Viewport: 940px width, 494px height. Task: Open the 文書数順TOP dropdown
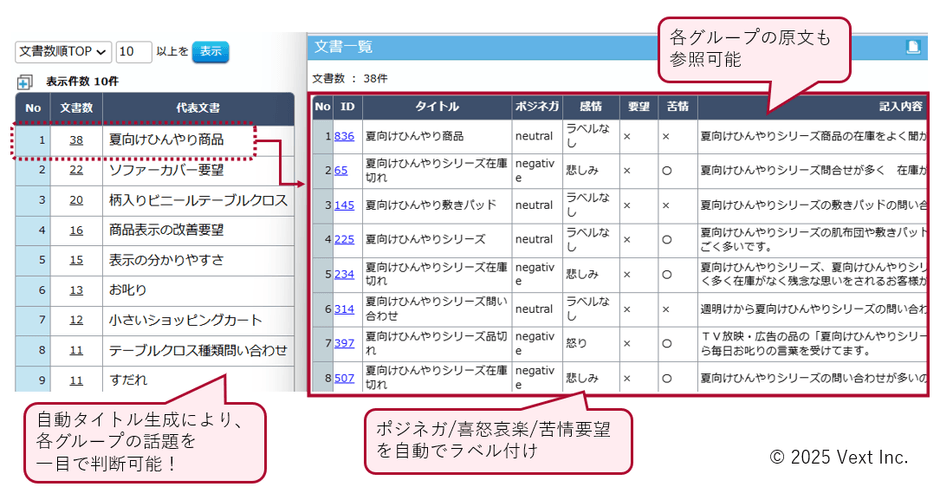63,51
